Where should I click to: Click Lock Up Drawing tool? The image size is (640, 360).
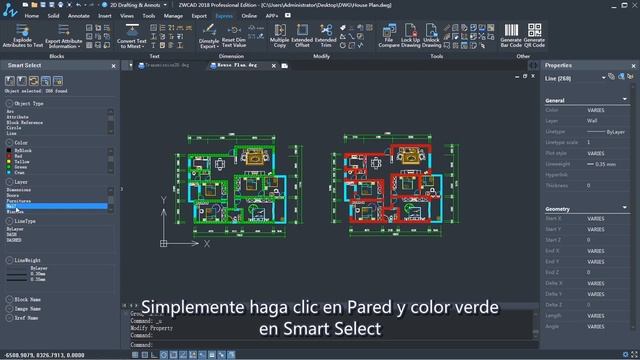point(410,36)
